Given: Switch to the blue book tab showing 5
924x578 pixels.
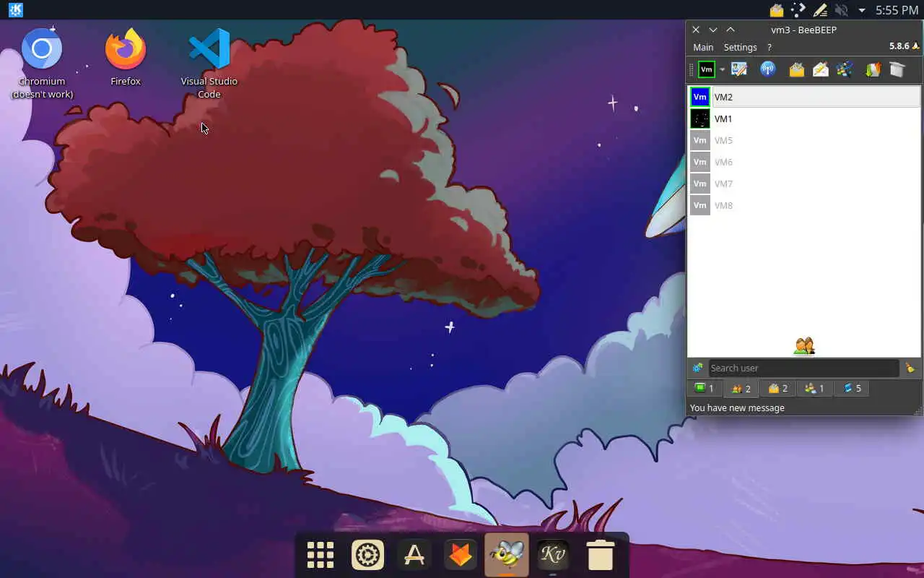Looking at the screenshot, I should point(853,388).
